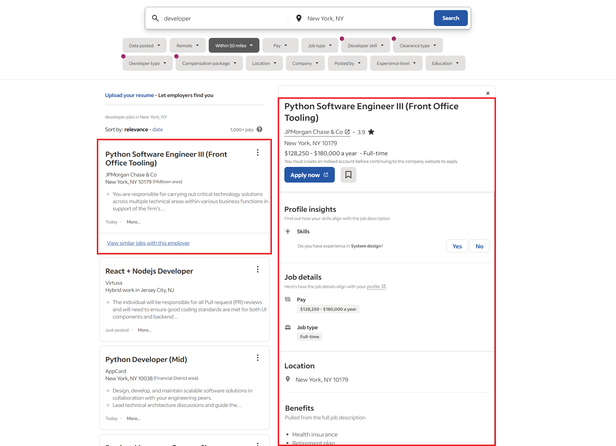Screen dimensions: 616x446
Task: Click external link icon next to profile link
Action: pos(384,286)
